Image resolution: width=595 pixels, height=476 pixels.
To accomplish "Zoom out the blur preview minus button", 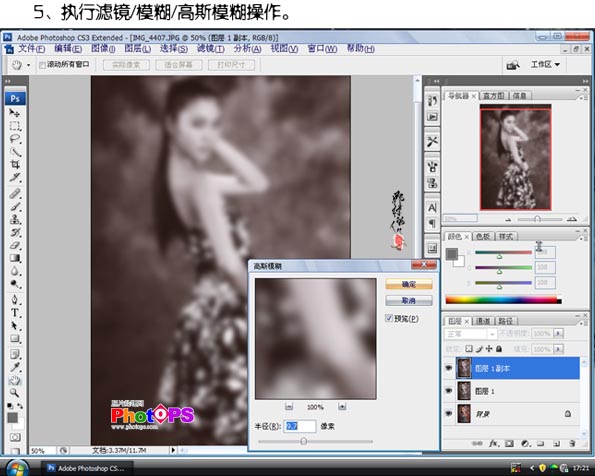I will click(x=289, y=407).
